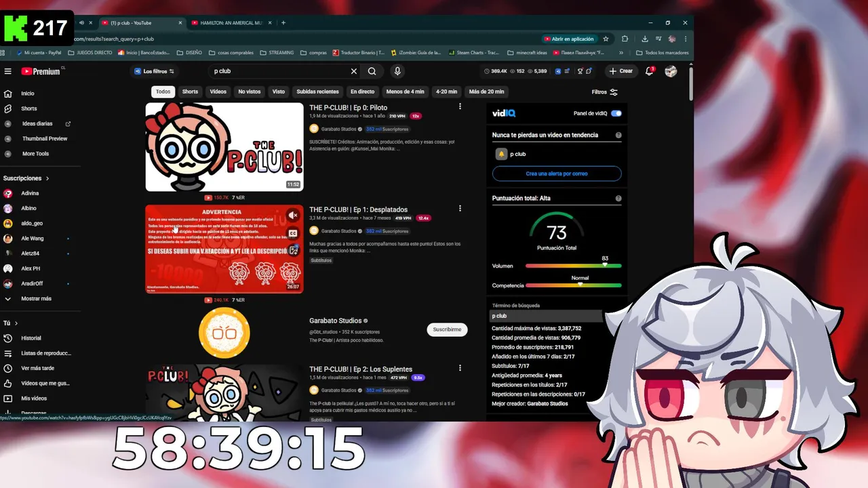This screenshot has height=488, width=868.
Task: Open the Filtros menu
Action: 604,92
